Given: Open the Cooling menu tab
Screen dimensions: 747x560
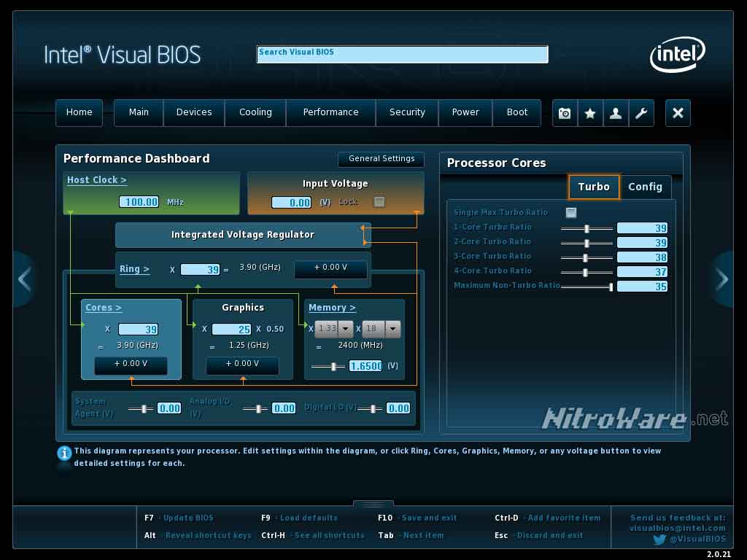Looking at the screenshot, I should click(255, 112).
